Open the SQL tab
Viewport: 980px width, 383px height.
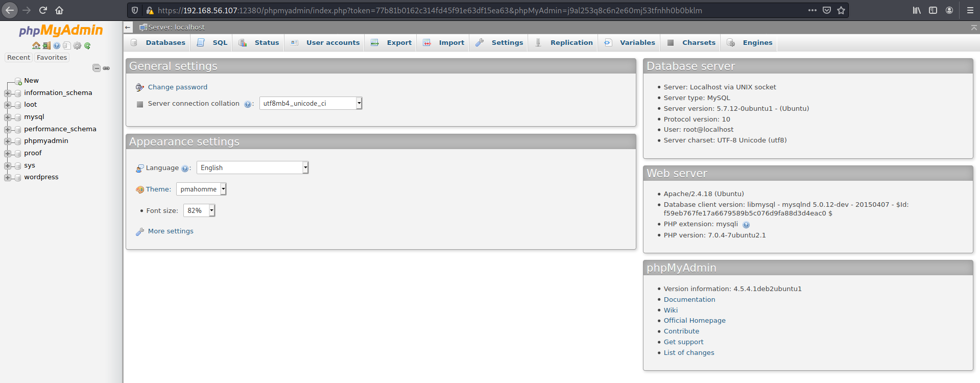click(x=220, y=43)
